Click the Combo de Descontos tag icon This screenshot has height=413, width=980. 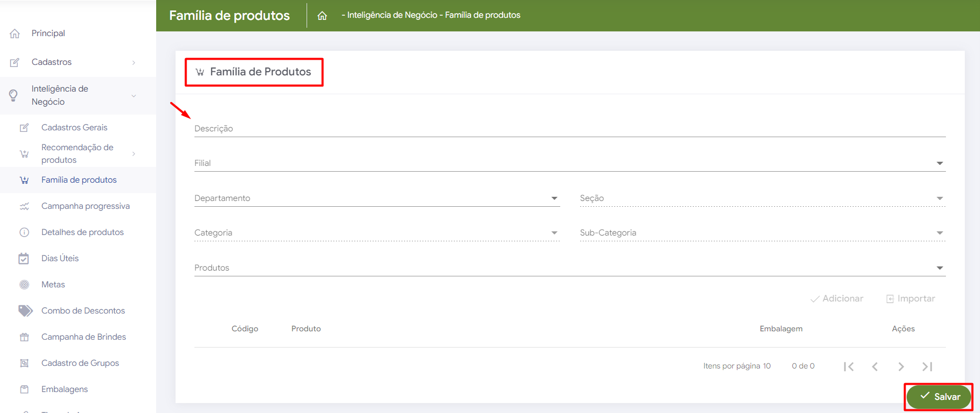coord(25,311)
